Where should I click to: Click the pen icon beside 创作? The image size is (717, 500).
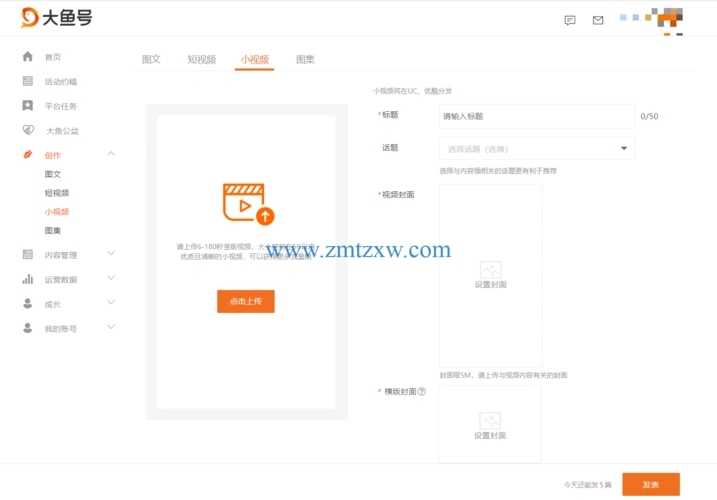click(x=28, y=155)
